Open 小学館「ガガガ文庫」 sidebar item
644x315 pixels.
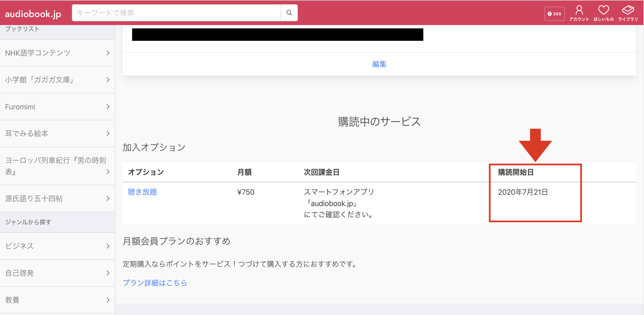57,80
